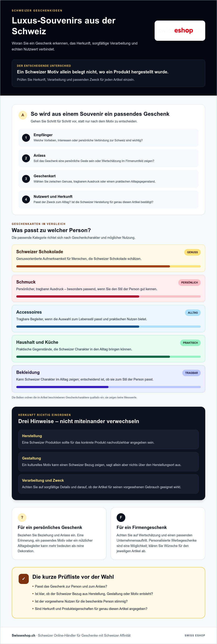Click the Herstellung hint card
This screenshot has width=217, height=644.
pos(109,439)
